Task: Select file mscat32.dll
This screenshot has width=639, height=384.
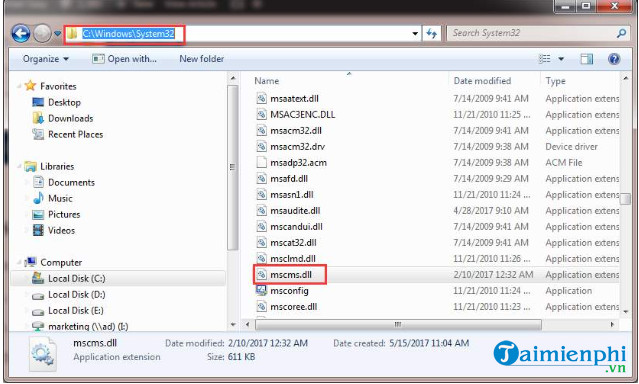Action: [x=293, y=243]
